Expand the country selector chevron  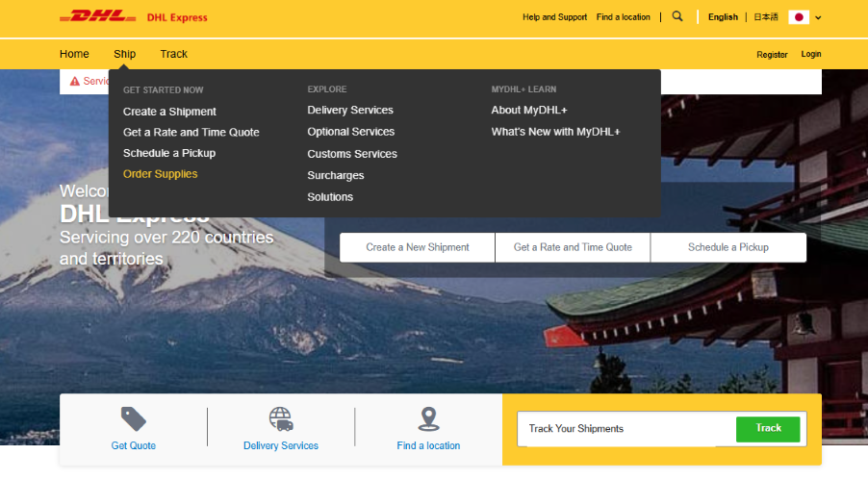click(818, 18)
